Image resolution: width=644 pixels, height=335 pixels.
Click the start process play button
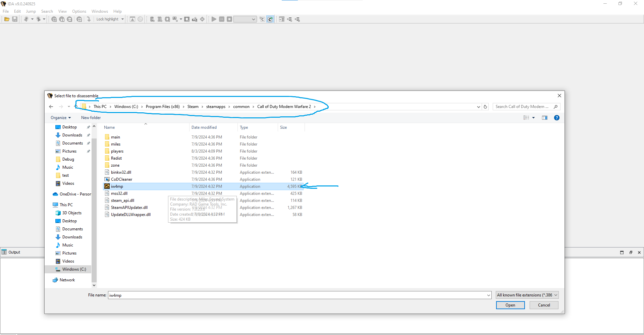[x=214, y=19]
